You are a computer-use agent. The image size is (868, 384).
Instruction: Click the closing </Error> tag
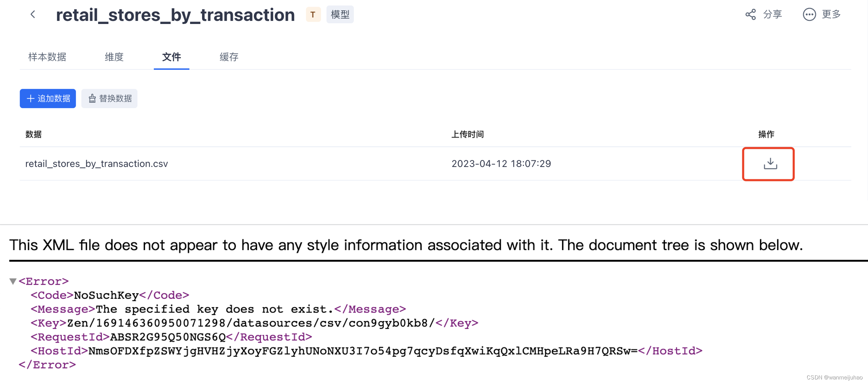(x=47, y=365)
